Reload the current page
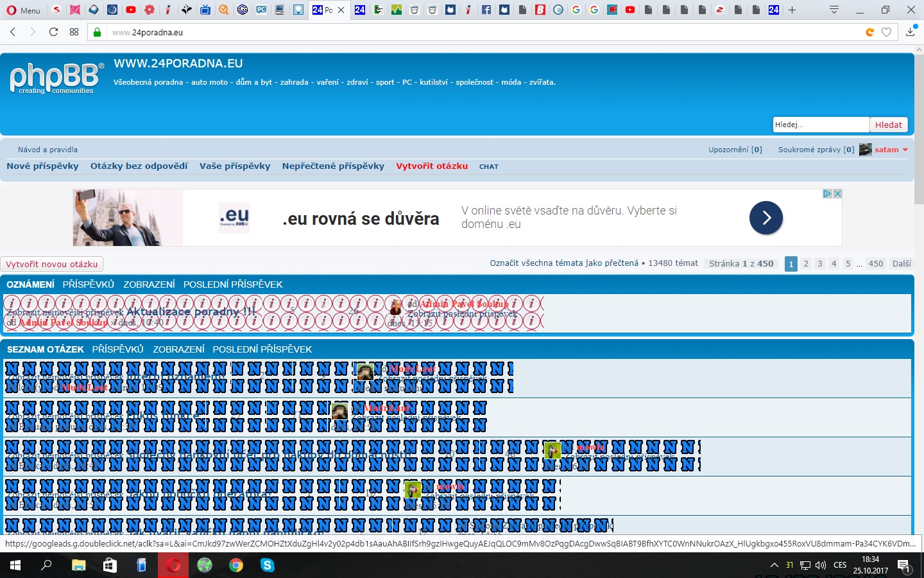Viewport: 924px width, 578px height. pyautogui.click(x=53, y=32)
